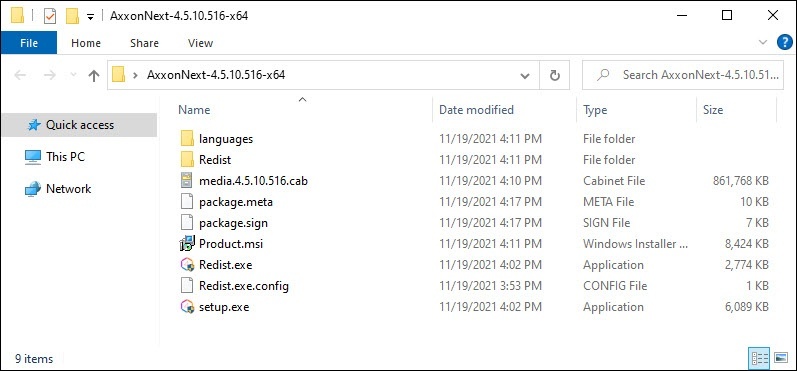Open the recent locations dropdown arrow
This screenshot has width=797, height=371.
tap(73, 75)
